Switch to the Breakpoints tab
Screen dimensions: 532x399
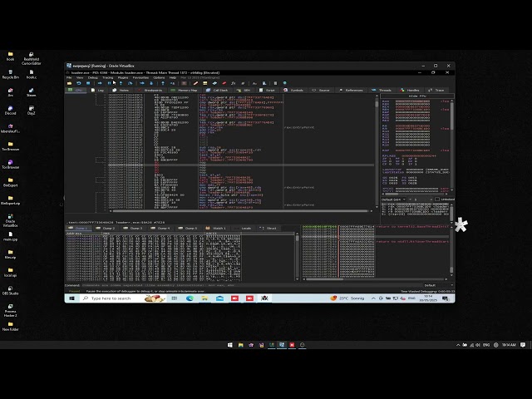click(x=150, y=91)
